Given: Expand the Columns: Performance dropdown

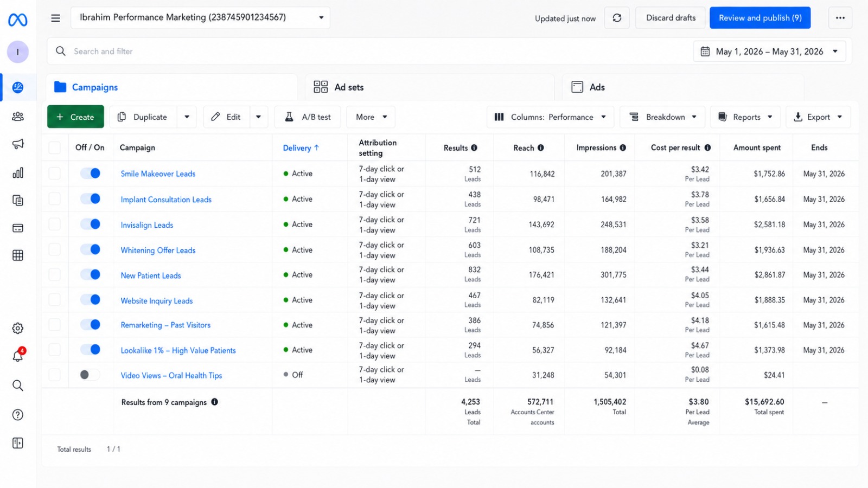Looking at the screenshot, I should coord(550,117).
